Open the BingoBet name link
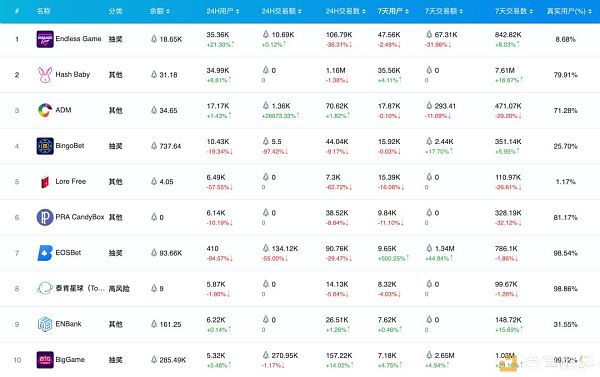Screen dimensions: 600x377 (x=70, y=146)
